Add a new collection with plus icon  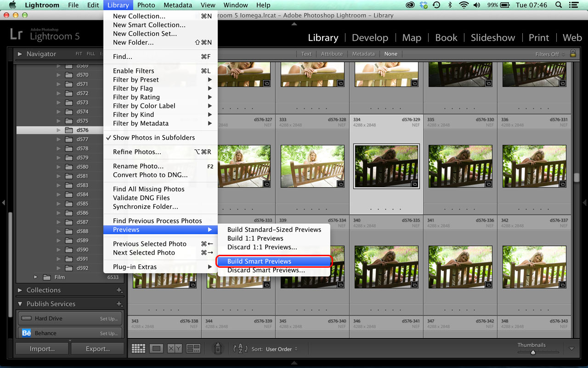(119, 290)
